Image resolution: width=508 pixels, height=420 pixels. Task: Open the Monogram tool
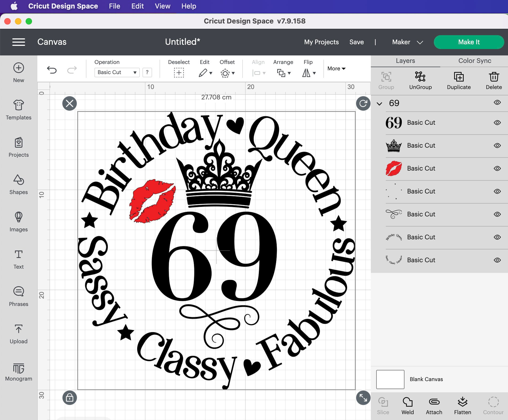coord(18,372)
